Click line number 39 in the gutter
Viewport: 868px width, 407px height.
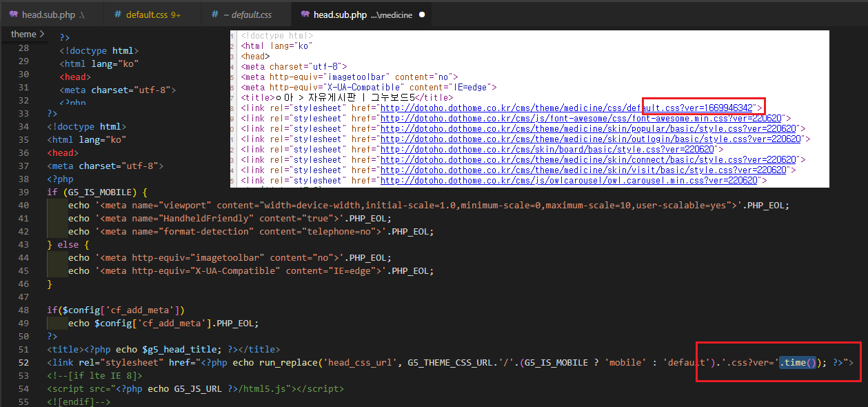point(23,192)
